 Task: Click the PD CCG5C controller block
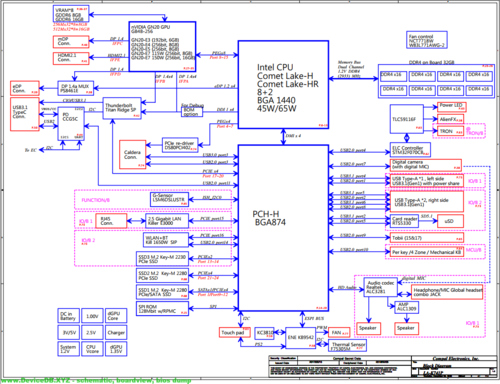pos(71,124)
